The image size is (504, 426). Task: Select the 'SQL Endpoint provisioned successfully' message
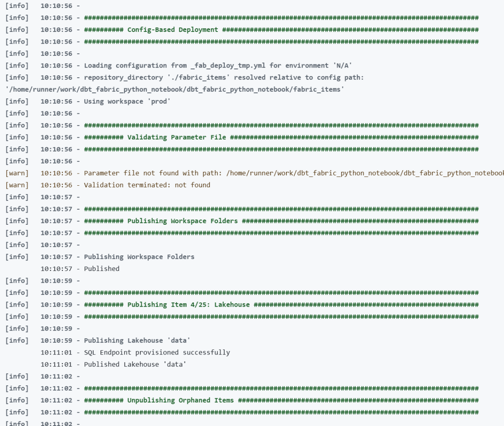(157, 352)
